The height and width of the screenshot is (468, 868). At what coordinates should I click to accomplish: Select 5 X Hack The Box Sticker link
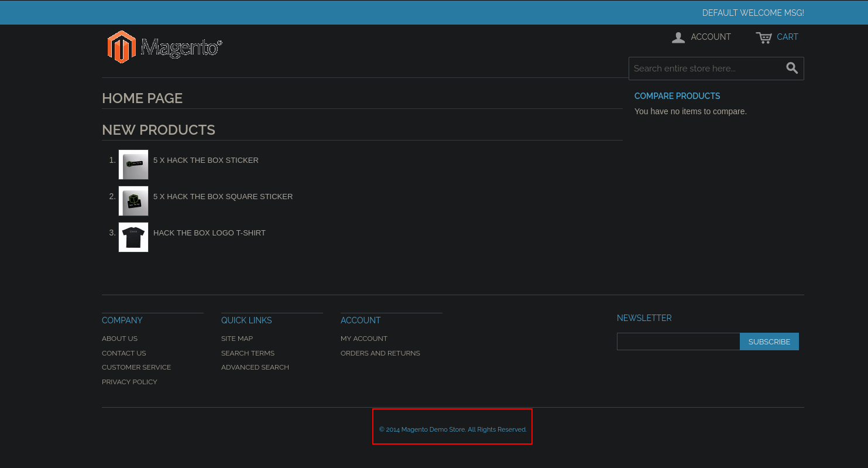tap(205, 160)
